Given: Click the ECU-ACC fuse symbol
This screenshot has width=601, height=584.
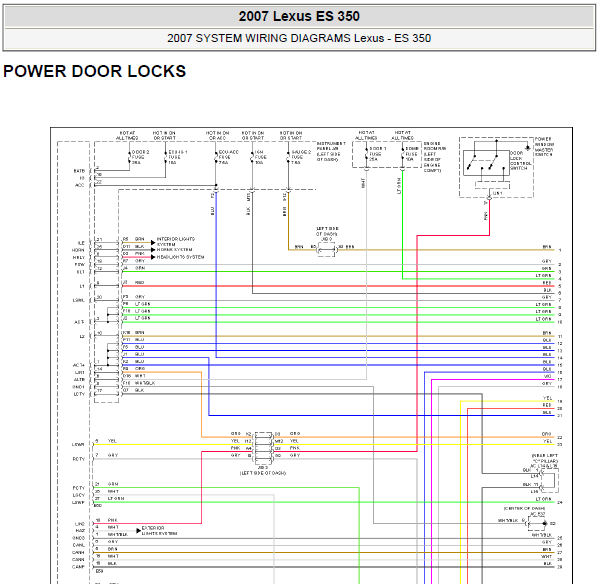Looking at the screenshot, I should pos(216,156).
